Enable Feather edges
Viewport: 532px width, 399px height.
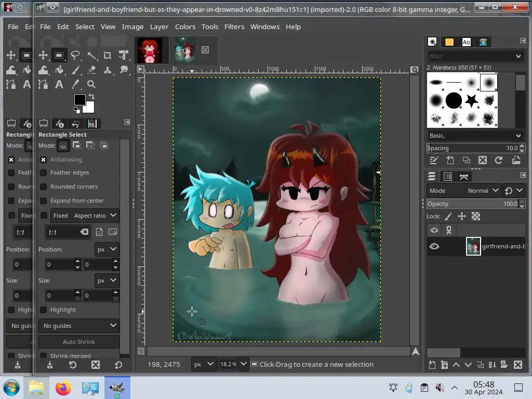pos(44,172)
